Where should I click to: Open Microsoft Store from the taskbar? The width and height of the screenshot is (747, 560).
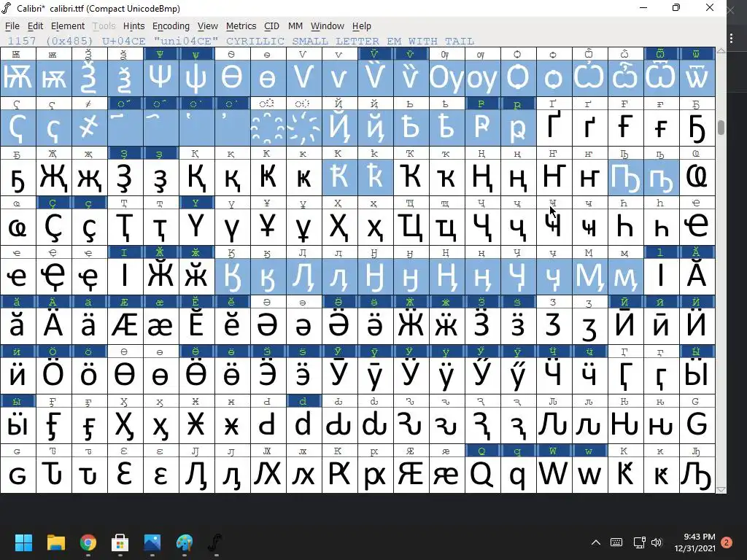tap(120, 542)
